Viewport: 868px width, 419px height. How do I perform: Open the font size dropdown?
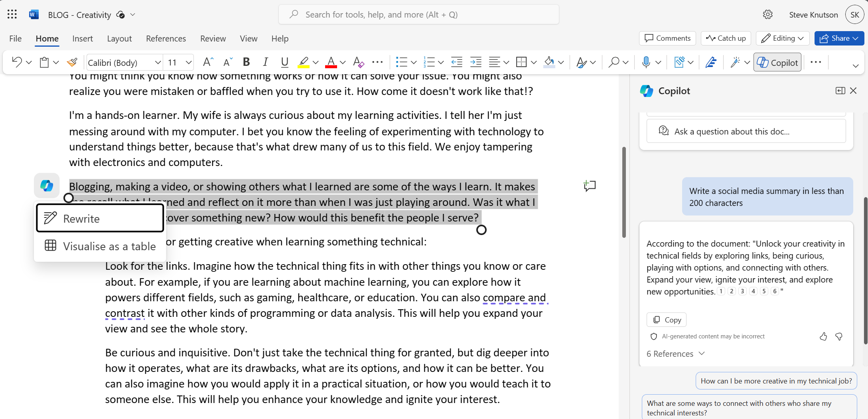189,63
